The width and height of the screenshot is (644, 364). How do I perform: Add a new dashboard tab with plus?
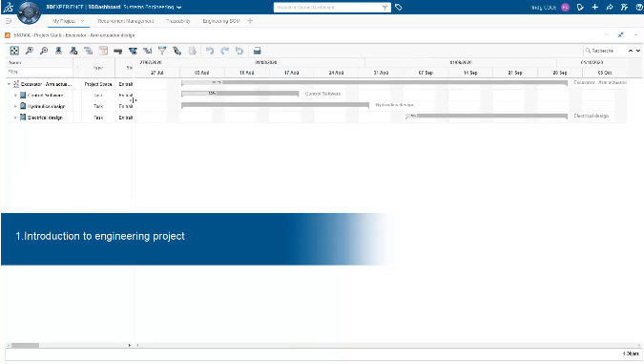pos(250,21)
